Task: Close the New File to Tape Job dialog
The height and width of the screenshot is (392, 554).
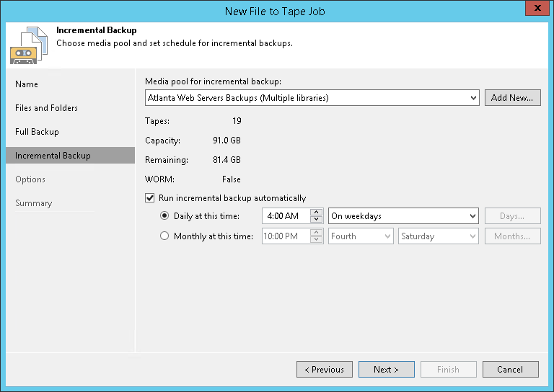Action: coord(537,8)
